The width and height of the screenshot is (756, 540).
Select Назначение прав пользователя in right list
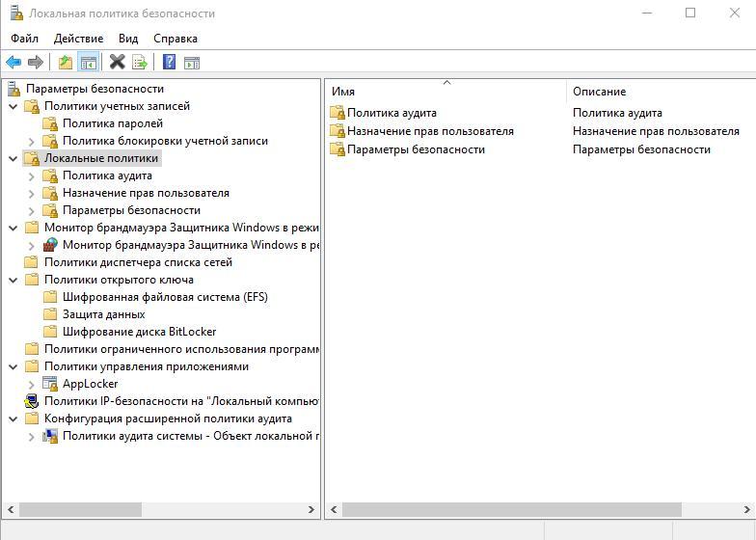(x=430, y=131)
